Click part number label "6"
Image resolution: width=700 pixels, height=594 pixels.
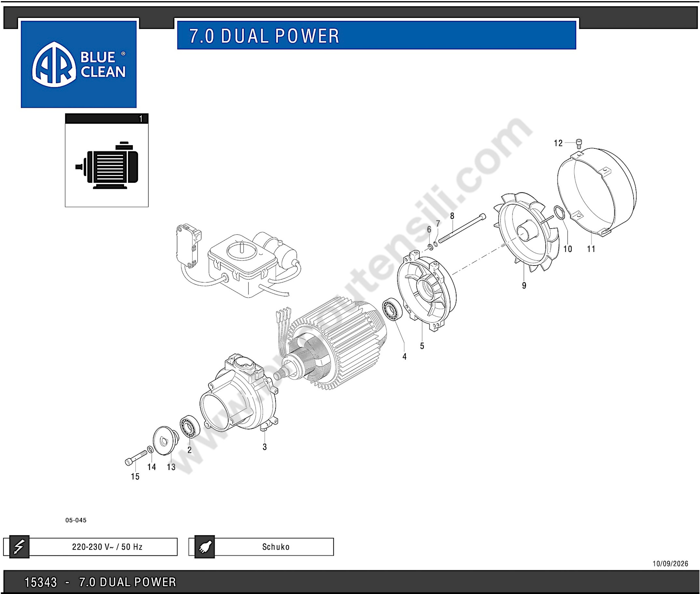[429, 229]
